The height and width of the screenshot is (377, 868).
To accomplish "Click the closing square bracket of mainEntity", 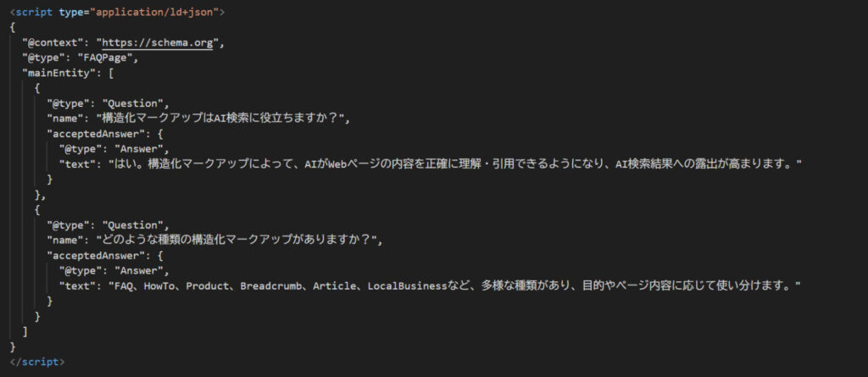I will [25, 331].
